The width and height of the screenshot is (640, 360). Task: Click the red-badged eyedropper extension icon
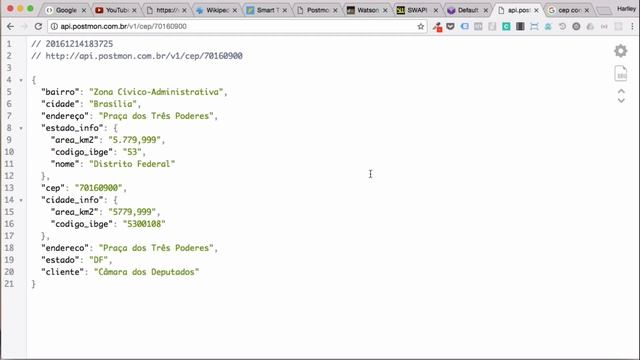(x=437, y=27)
